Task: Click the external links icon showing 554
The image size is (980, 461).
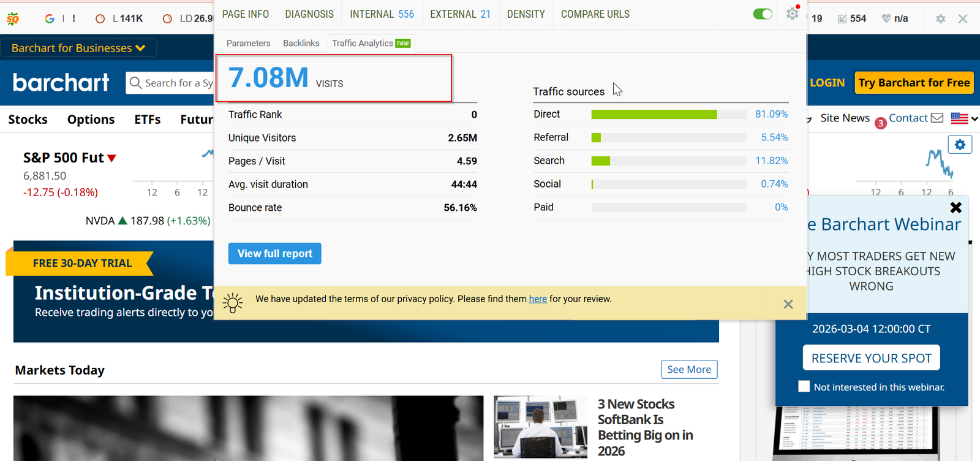Action: (x=842, y=19)
